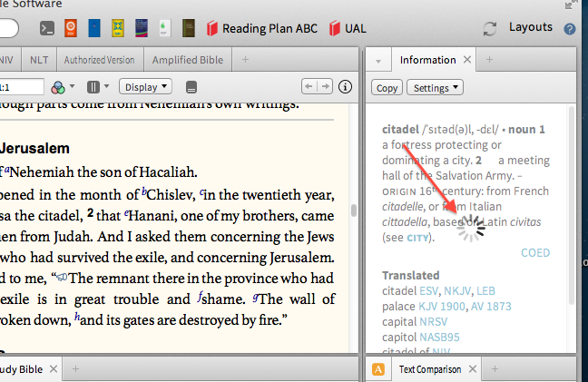Open the parallel resource columns dropdown
This screenshot has height=382, width=588.
[97, 87]
